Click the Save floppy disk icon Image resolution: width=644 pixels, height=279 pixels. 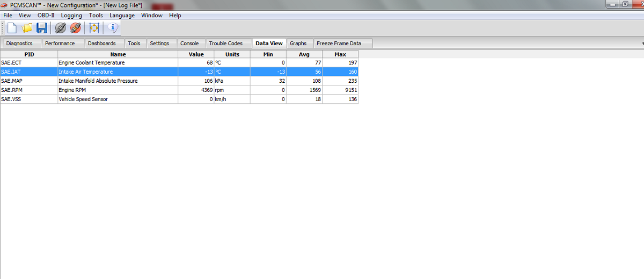42,27
